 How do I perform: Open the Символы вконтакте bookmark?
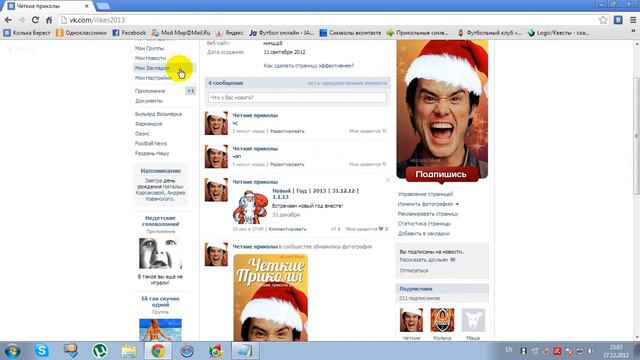point(350,33)
